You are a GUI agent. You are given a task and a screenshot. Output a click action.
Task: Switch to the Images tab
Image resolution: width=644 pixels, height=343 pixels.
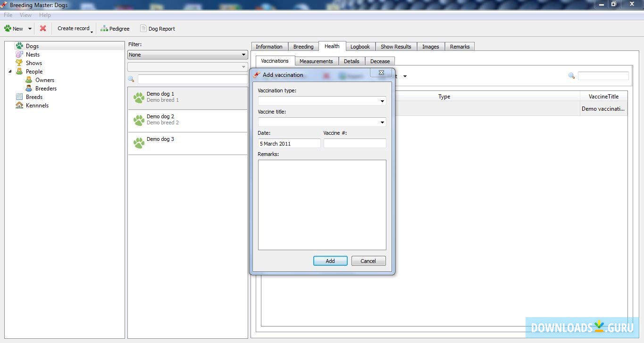pyautogui.click(x=430, y=47)
